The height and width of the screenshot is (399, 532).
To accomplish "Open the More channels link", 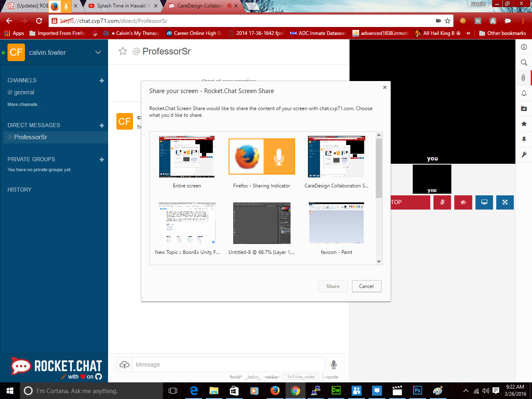I will (24, 105).
